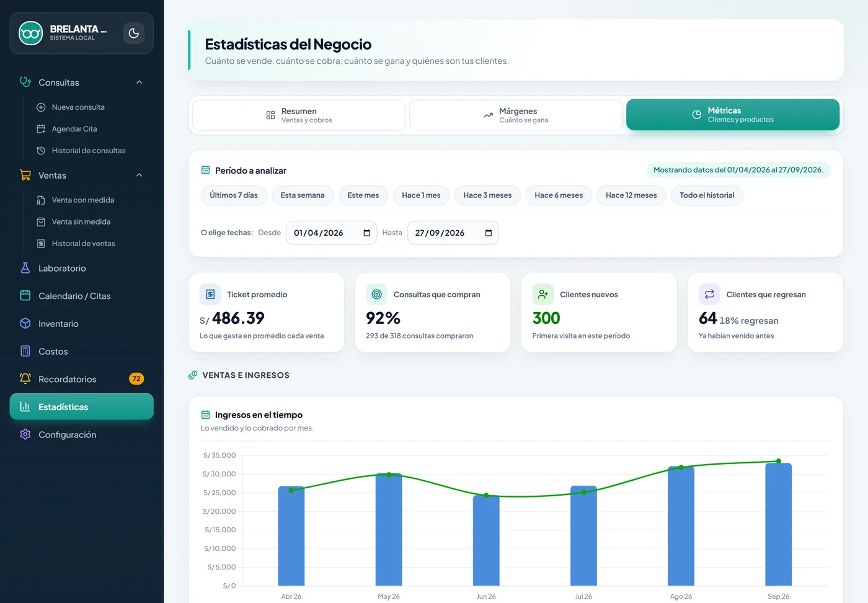Click the Ventas shopping cart icon

tap(25, 175)
